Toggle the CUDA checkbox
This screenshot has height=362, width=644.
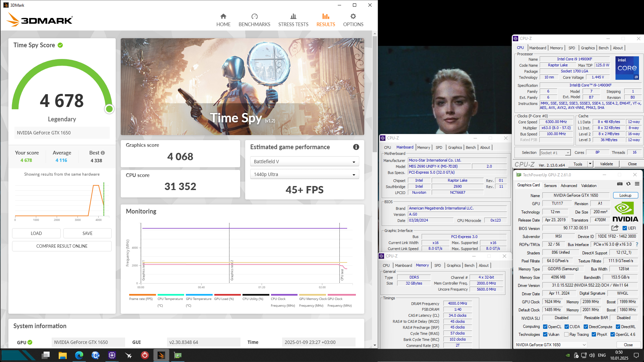567,326
